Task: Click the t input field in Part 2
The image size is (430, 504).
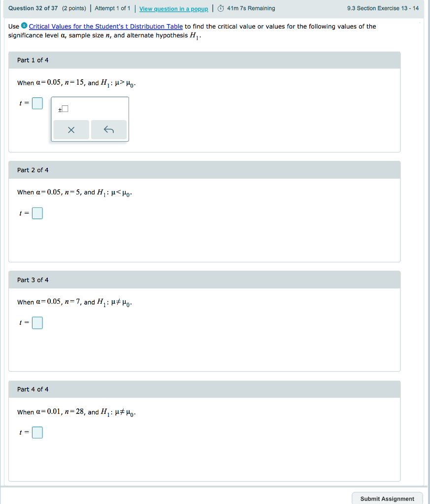Action: tap(37, 213)
